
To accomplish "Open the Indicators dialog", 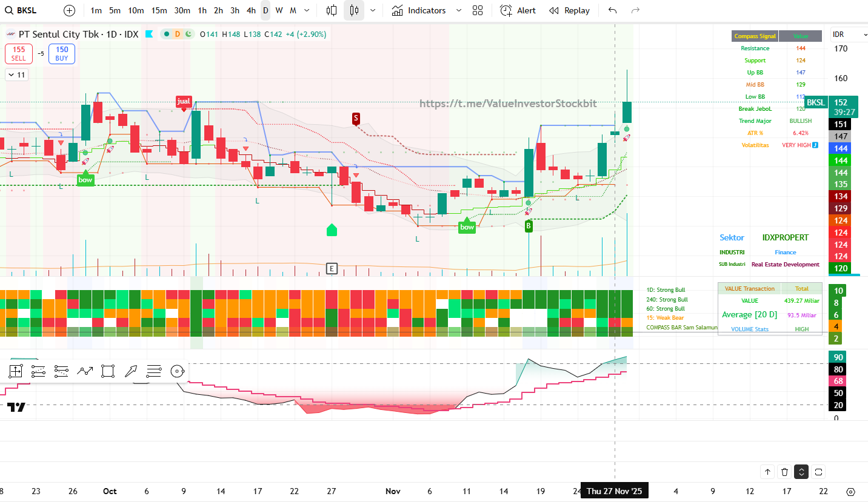I will pos(419,10).
